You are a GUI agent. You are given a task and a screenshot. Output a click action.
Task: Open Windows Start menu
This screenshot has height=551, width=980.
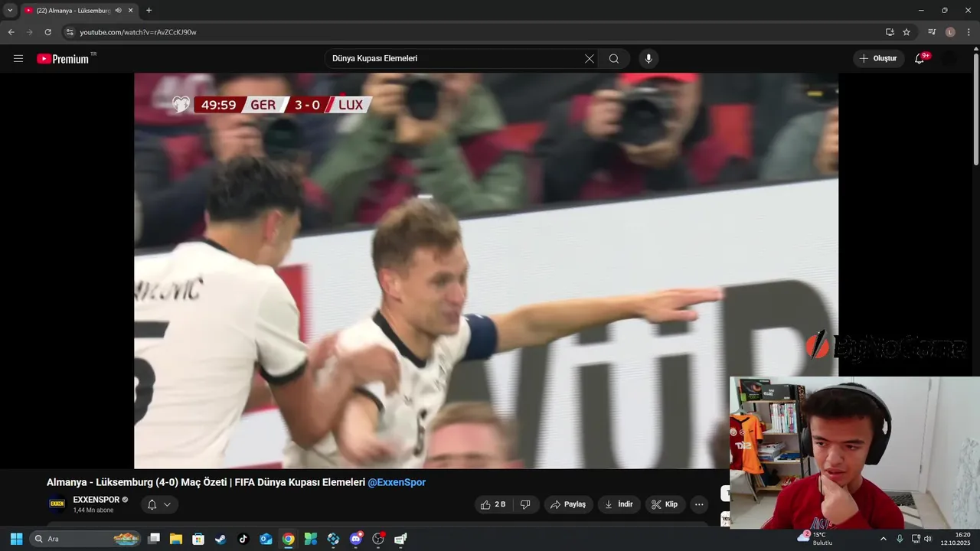coord(16,539)
